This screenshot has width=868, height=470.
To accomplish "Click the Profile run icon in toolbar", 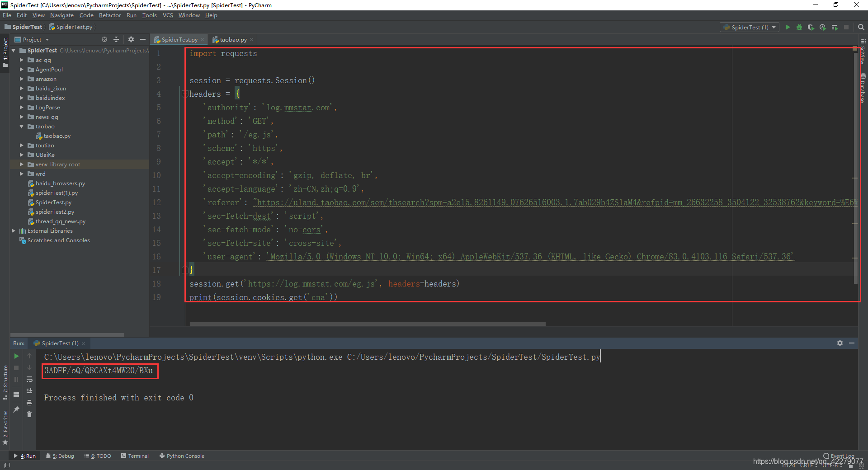I will 823,27.
